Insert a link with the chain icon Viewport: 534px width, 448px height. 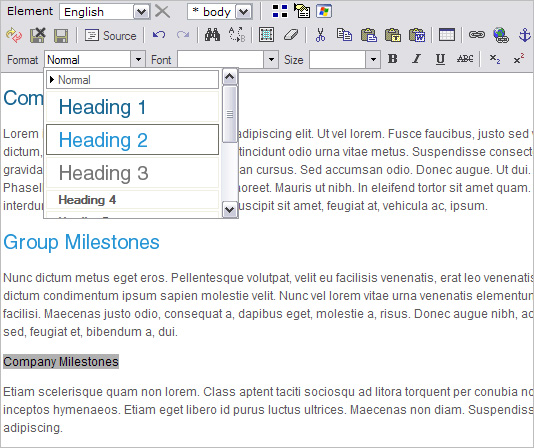pos(477,34)
